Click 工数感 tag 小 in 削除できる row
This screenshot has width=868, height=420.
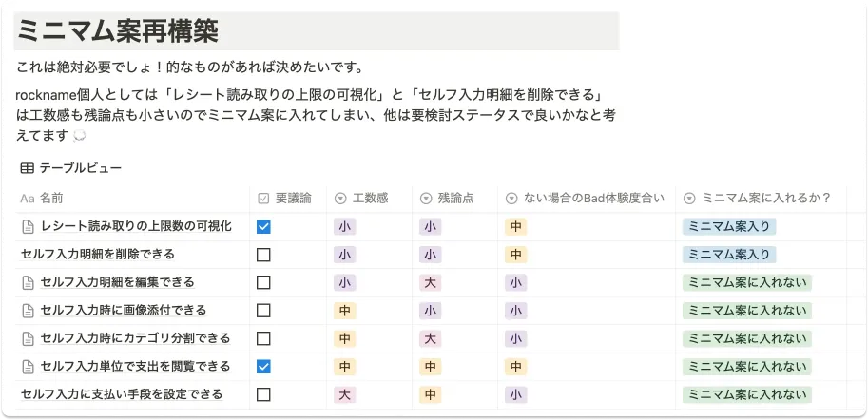[344, 255]
